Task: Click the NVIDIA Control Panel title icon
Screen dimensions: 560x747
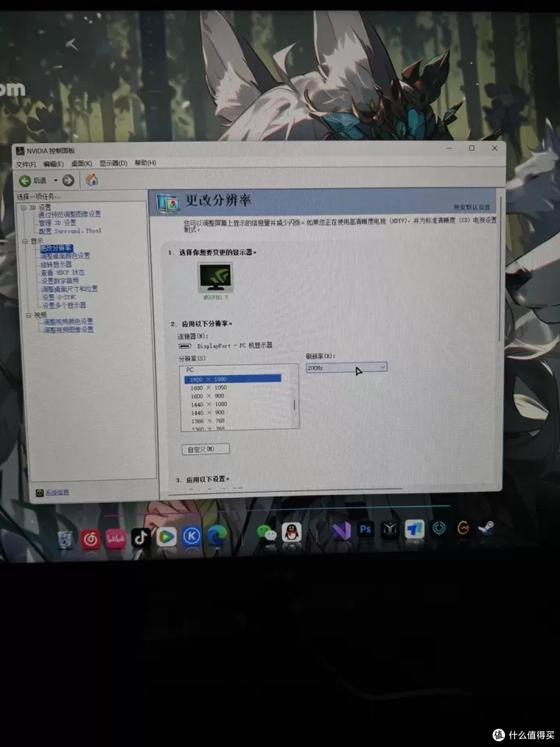Action: pyautogui.click(x=20, y=150)
